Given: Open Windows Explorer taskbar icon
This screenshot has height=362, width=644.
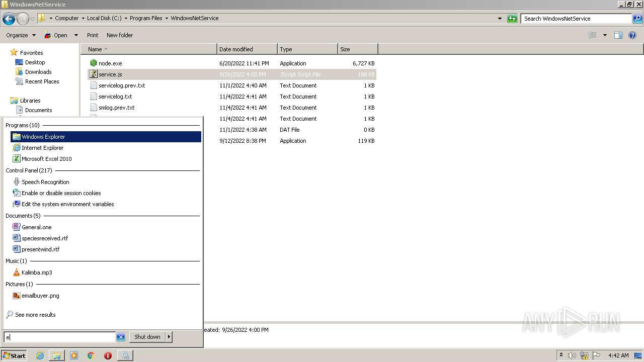Looking at the screenshot, I should coord(57,355).
